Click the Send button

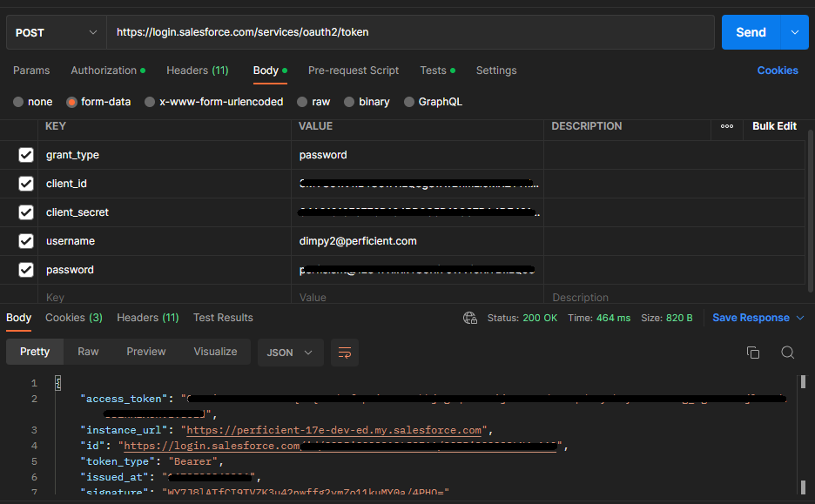[x=751, y=32]
